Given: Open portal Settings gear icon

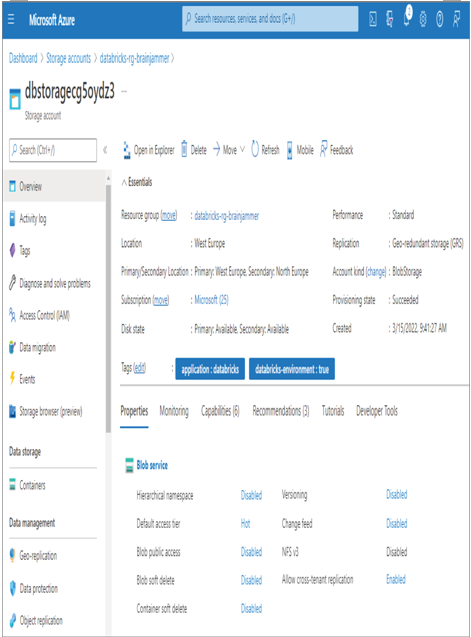Looking at the screenshot, I should click(423, 19).
